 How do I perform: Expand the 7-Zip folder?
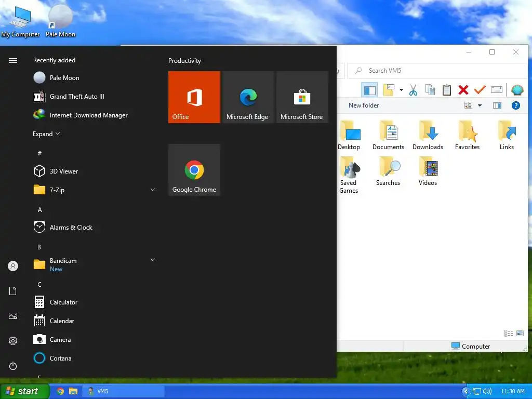153,190
